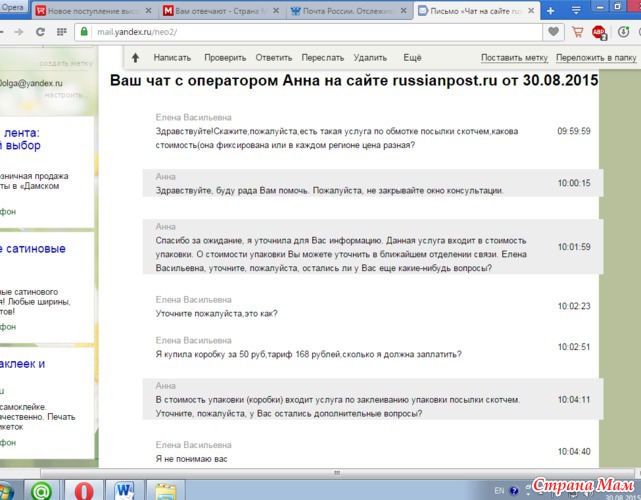
Task: Open the Adblock Plus extension icon
Action: point(599,32)
